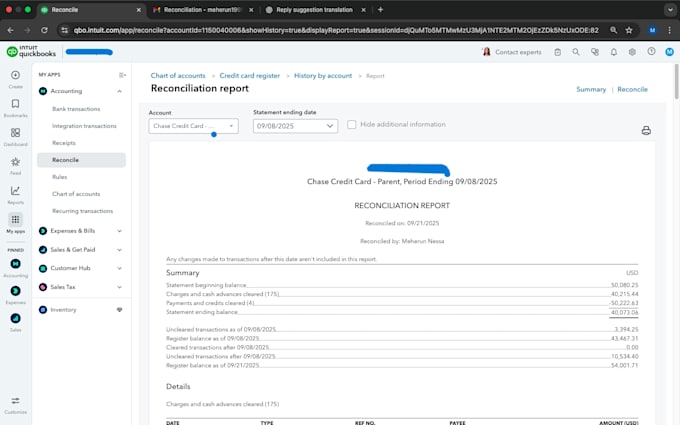Viewport: 680px width, 425px height.
Task: Click the Reconcile link at top right
Action: [632, 89]
